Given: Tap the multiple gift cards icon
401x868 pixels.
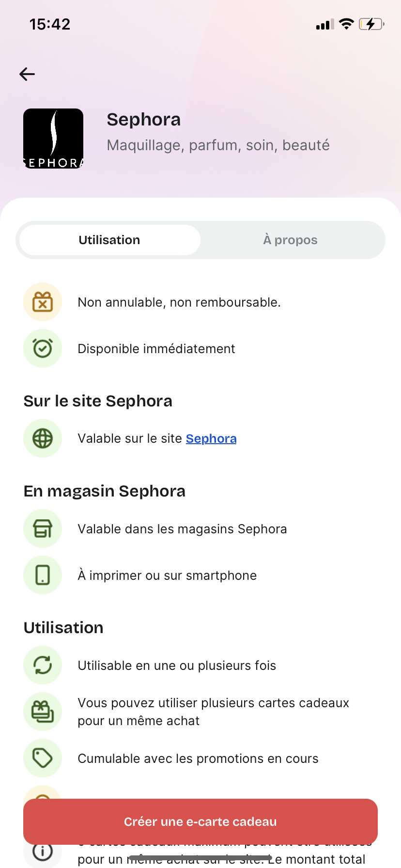Looking at the screenshot, I should point(43,712).
